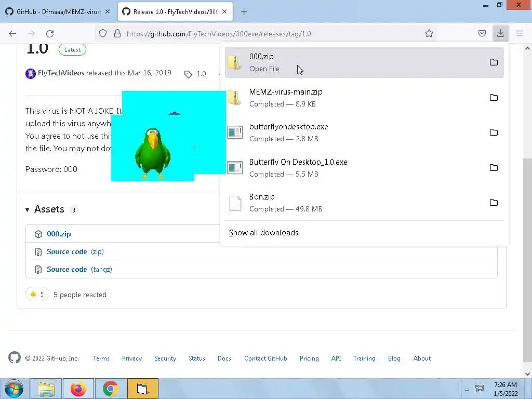Open the Docs footer link

[x=224, y=358]
